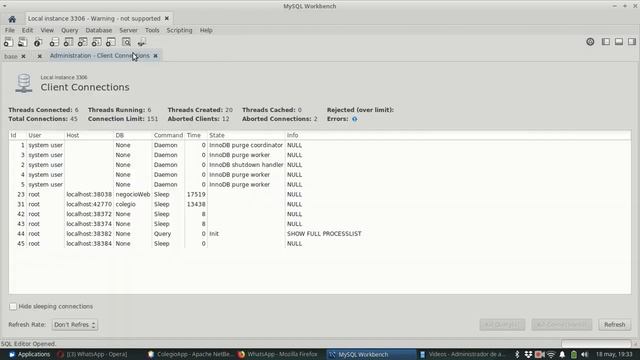Switch to WhatsApp - Mozilla Firefox window
Viewport: 640px width, 360px height.
click(278, 354)
